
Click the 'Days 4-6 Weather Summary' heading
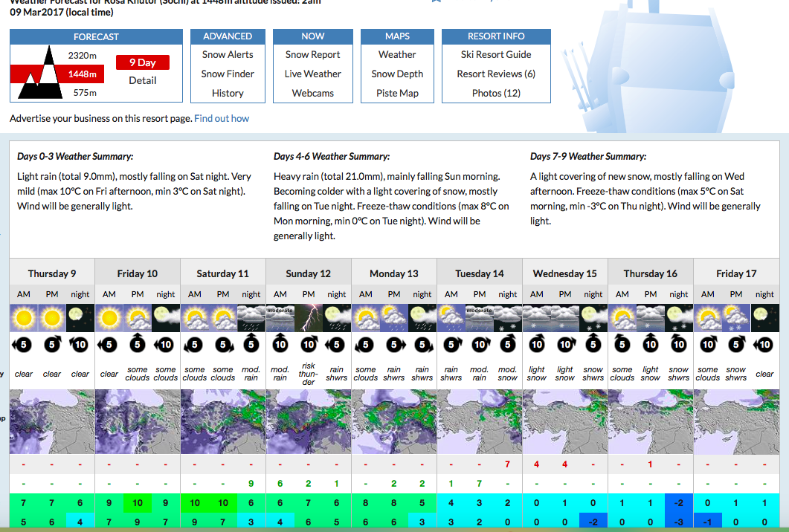click(332, 156)
